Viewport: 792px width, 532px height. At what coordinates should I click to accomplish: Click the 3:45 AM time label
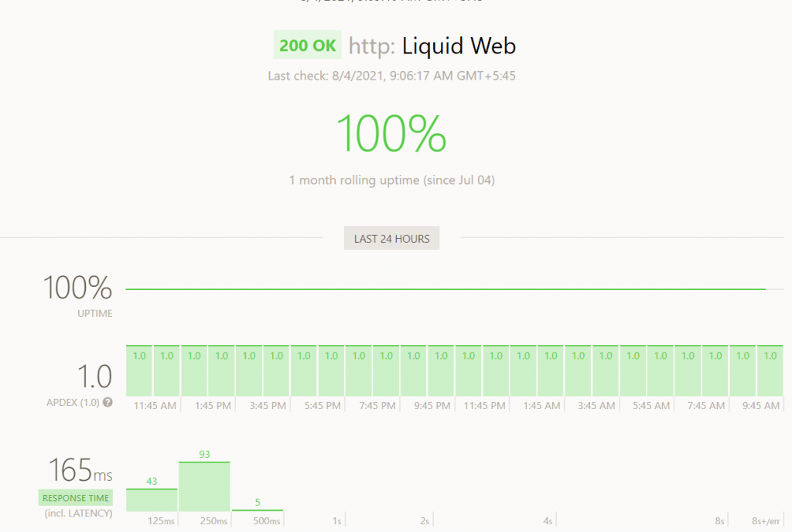[x=596, y=406]
